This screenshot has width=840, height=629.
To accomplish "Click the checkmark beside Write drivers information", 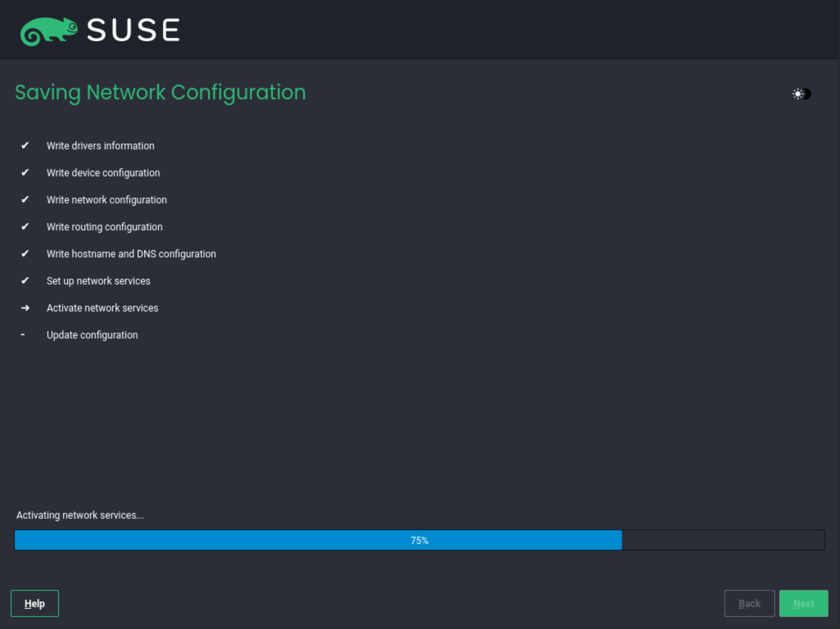I will pos(24,146).
